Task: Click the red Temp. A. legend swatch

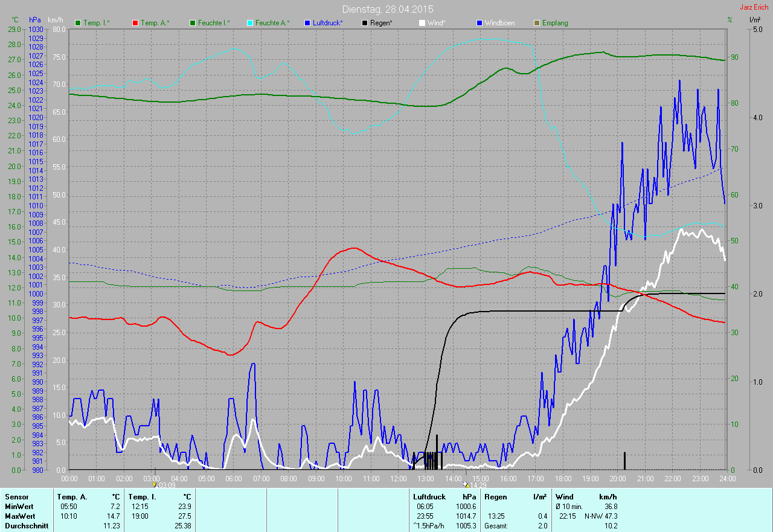Action: (135, 23)
